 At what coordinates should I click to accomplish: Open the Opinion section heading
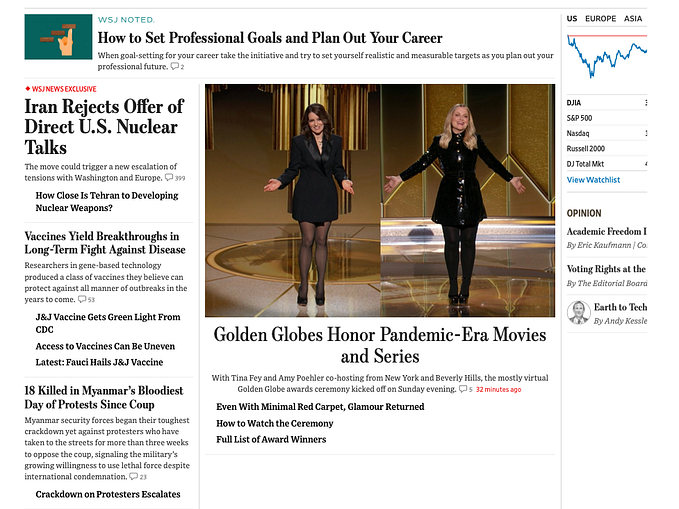[x=584, y=213]
